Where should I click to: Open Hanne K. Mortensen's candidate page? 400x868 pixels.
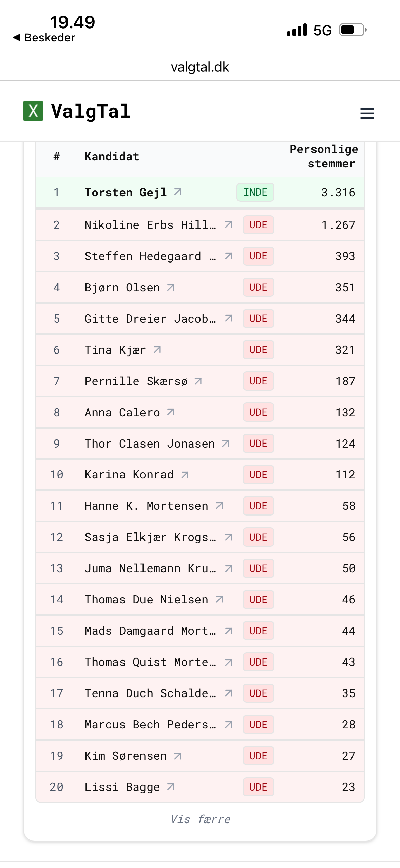pyautogui.click(x=146, y=506)
